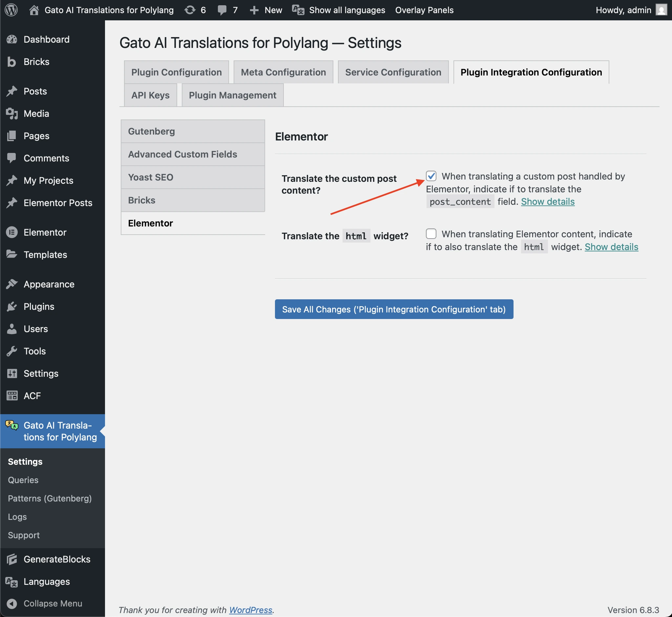Enable translating the html widget
The height and width of the screenshot is (617, 672).
(431, 234)
